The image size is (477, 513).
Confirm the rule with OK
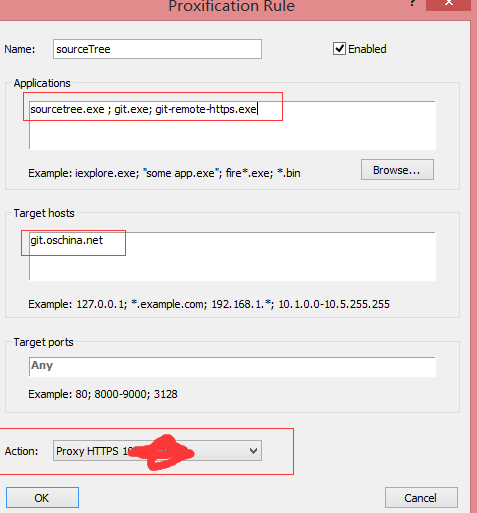point(42,498)
